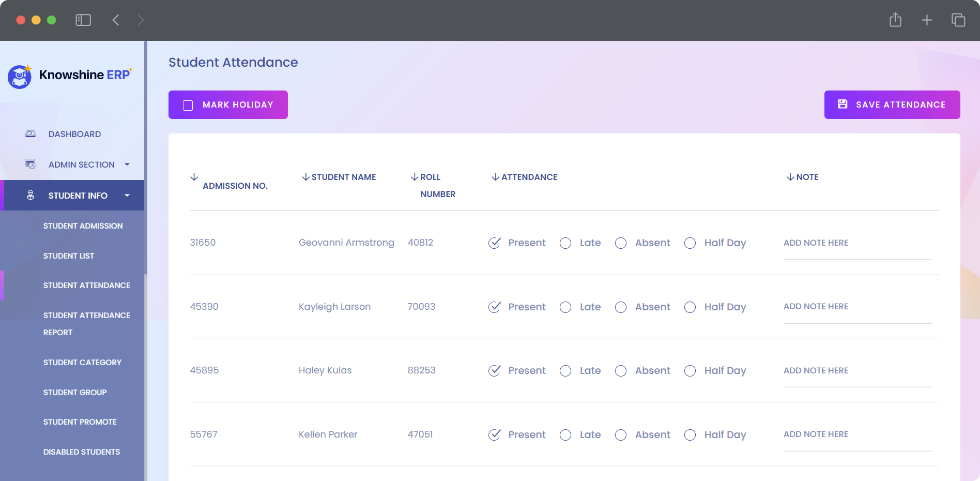Tick the Mark Holiday checkbox

[188, 105]
